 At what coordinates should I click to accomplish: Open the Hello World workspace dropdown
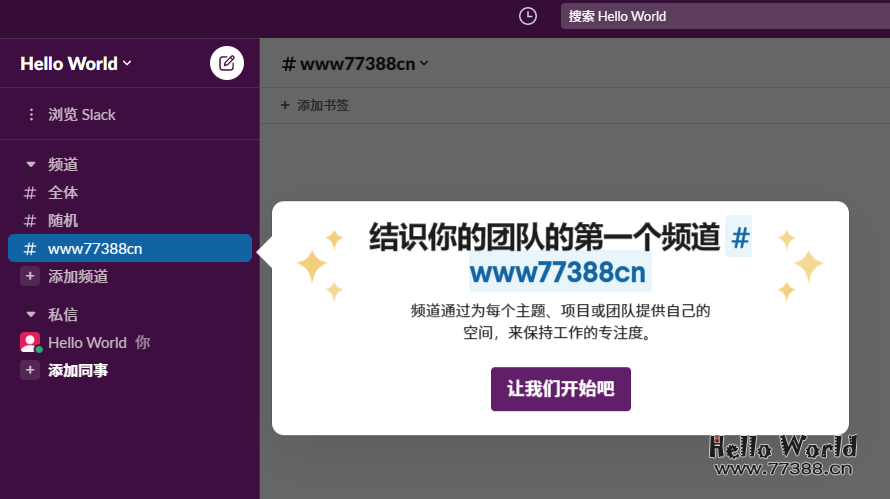coord(76,64)
